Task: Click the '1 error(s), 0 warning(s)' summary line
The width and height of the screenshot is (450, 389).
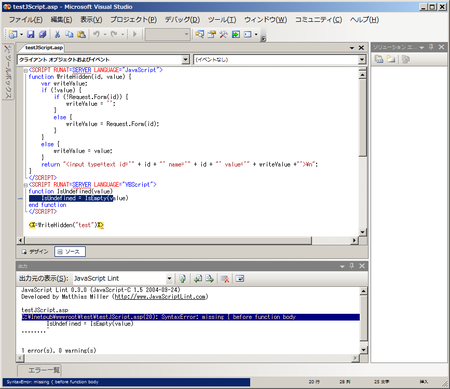Action: [59, 351]
